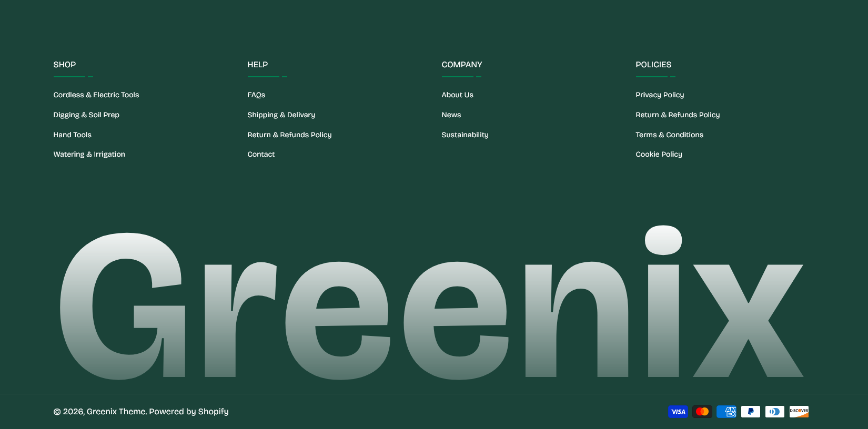Screen dimensions: 868x429
Task: Visit Watering & Irrigation link
Action: point(89,155)
